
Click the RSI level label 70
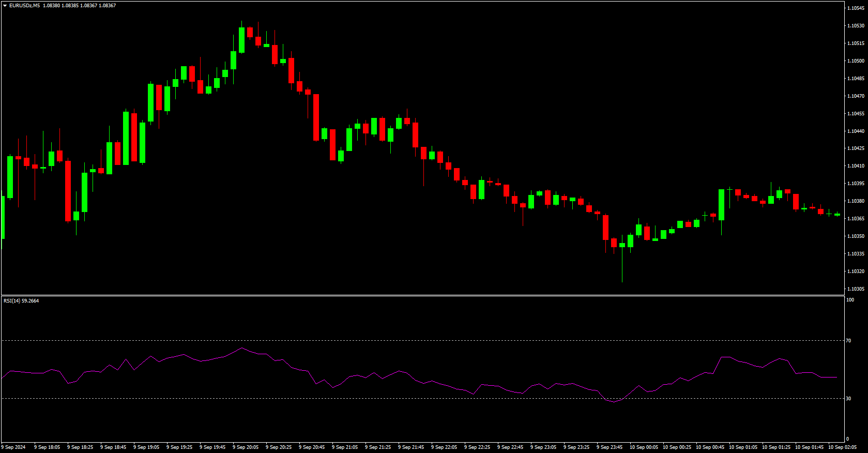point(848,341)
